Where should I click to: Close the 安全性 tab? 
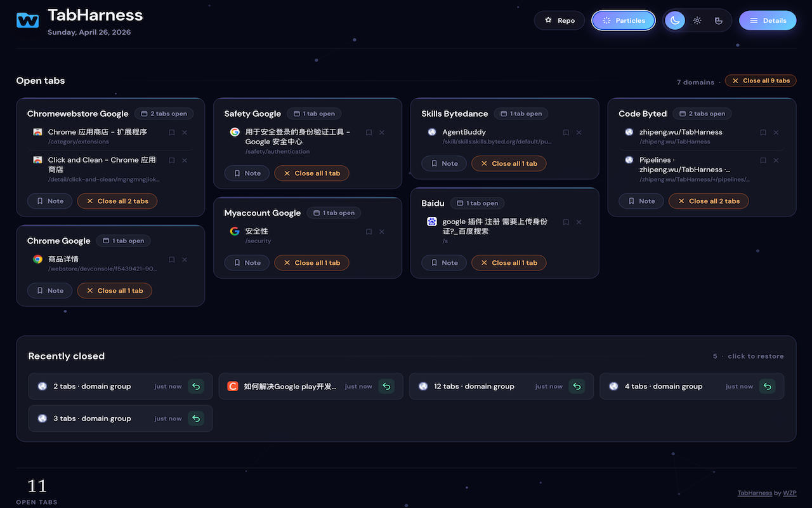coord(382,232)
